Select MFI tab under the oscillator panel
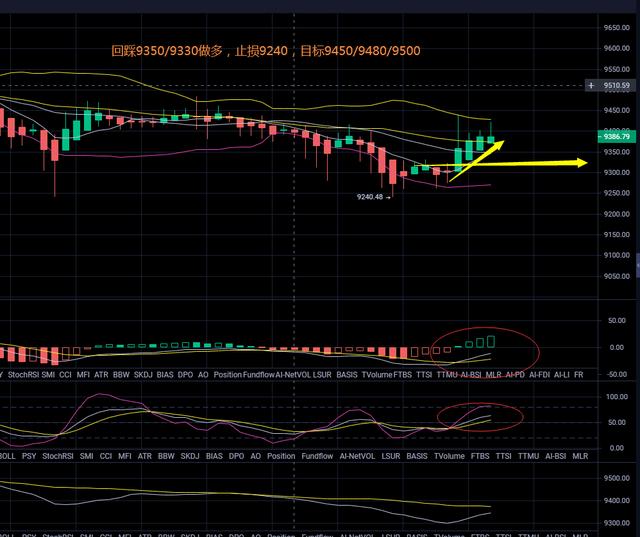640x537 pixels. click(124, 456)
